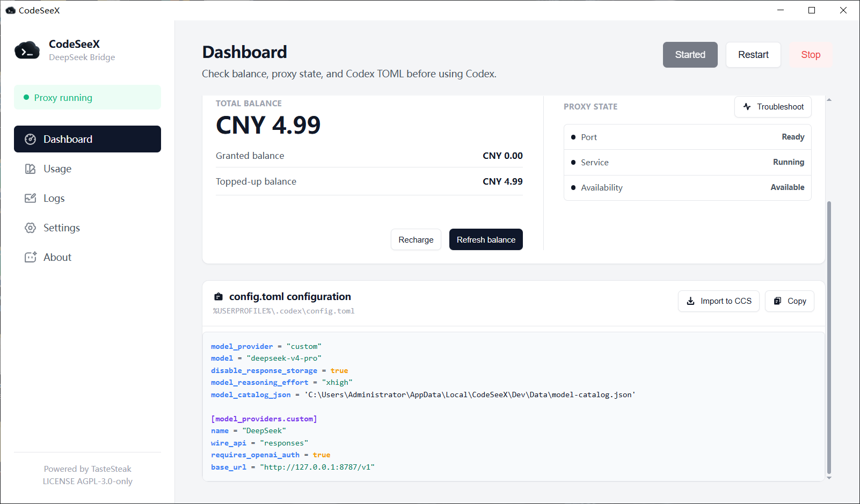The width and height of the screenshot is (860, 504).
Task: Click the Dashboard gauge icon in sidebar
Action: tap(31, 139)
